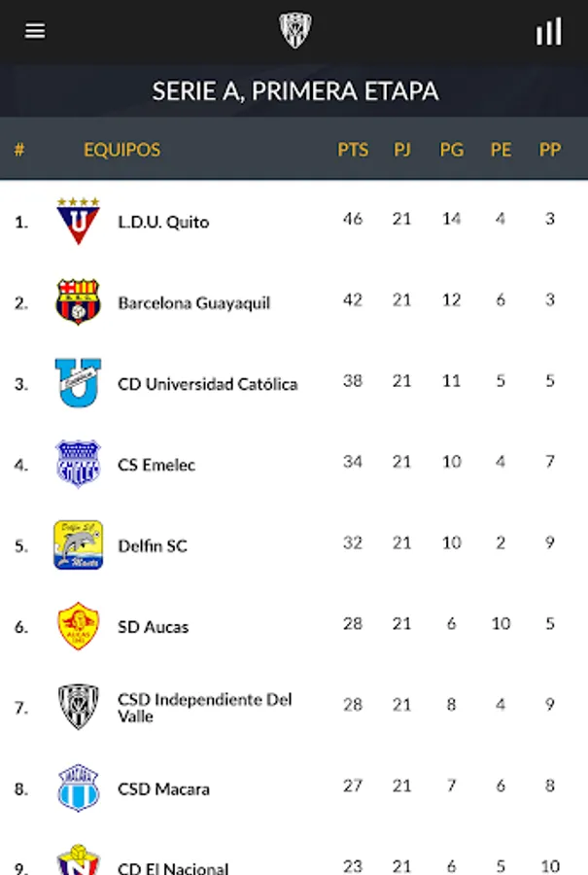
Task: Tap the club crest logo in header
Action: tap(294, 31)
